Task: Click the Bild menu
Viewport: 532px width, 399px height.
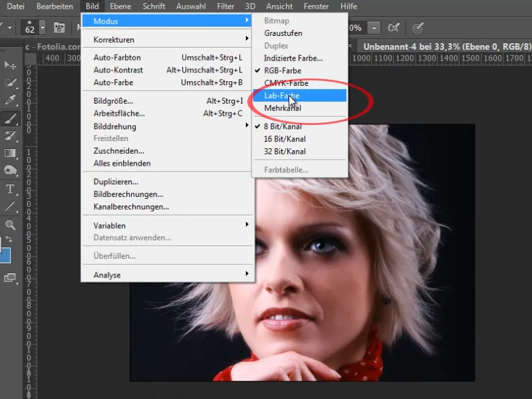Action: pos(92,6)
